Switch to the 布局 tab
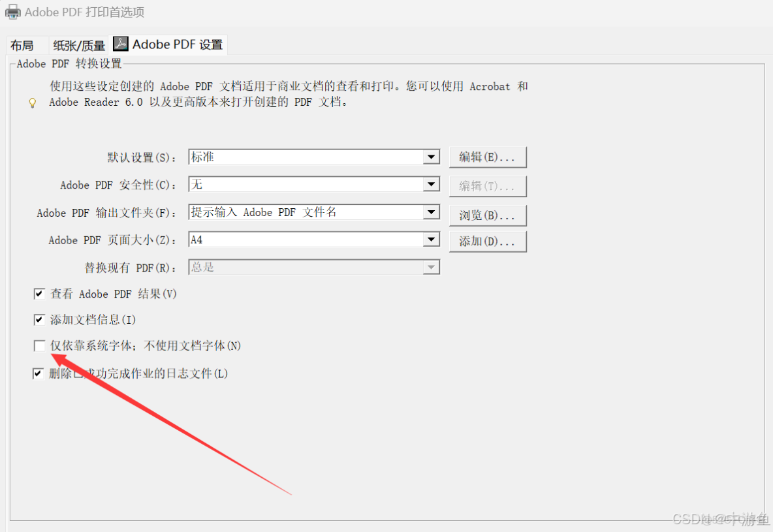773x532 pixels. [22, 46]
